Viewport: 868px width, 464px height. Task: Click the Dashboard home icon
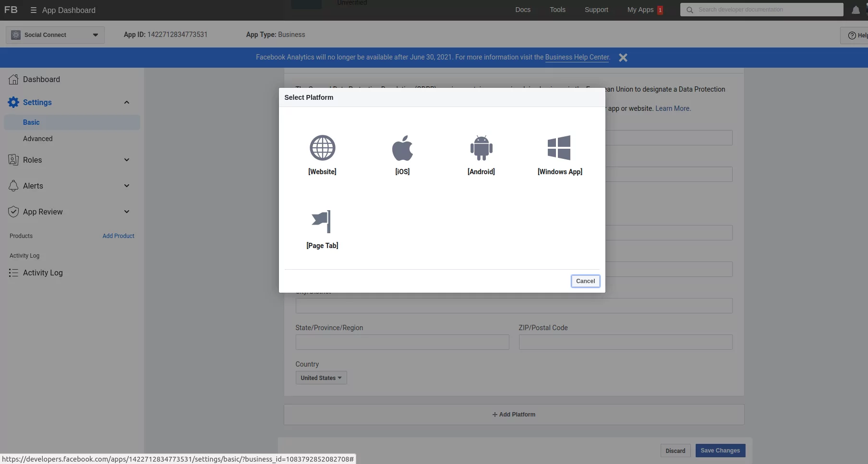coord(13,80)
